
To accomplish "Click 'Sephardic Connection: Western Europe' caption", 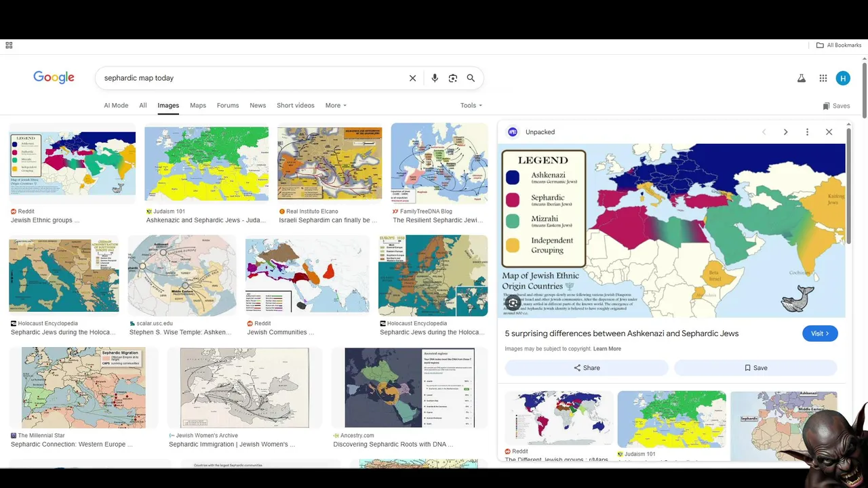I will click(72, 445).
